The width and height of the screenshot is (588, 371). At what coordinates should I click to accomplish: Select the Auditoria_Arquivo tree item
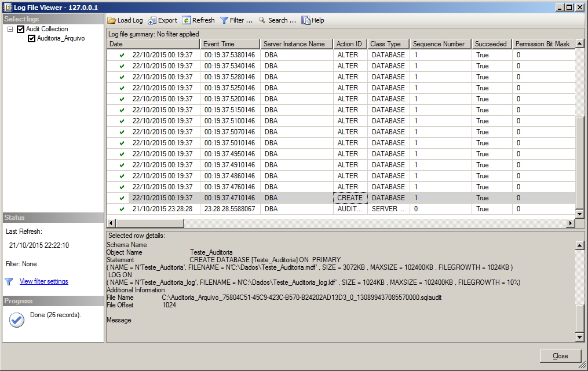[x=61, y=38]
